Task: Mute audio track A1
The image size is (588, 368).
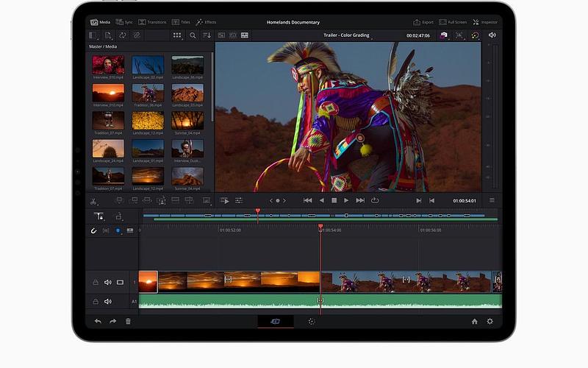Action: pyautogui.click(x=108, y=301)
